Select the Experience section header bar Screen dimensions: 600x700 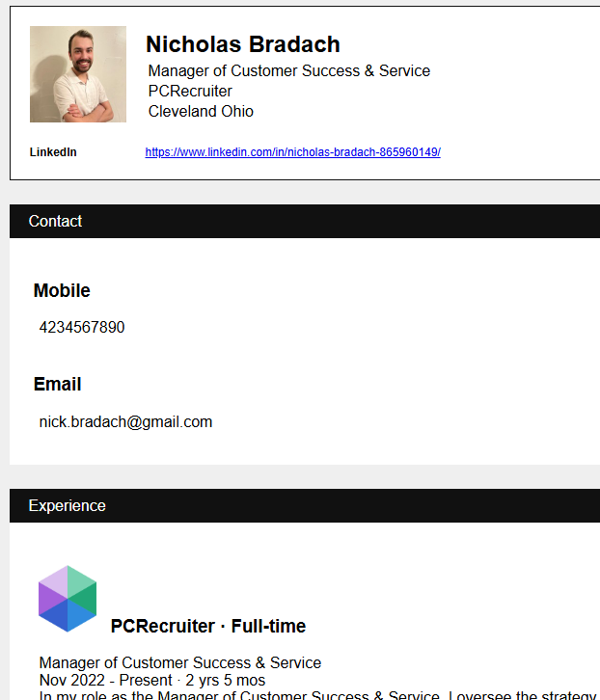coord(305,506)
